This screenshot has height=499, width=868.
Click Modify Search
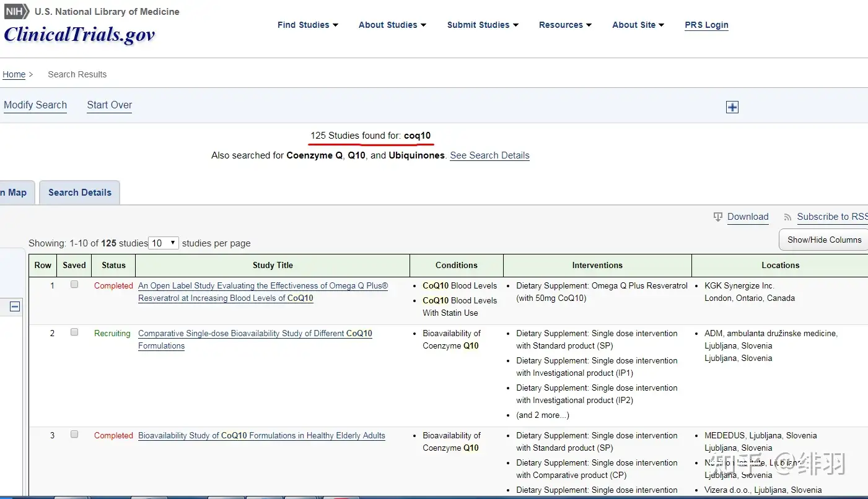[x=35, y=105]
